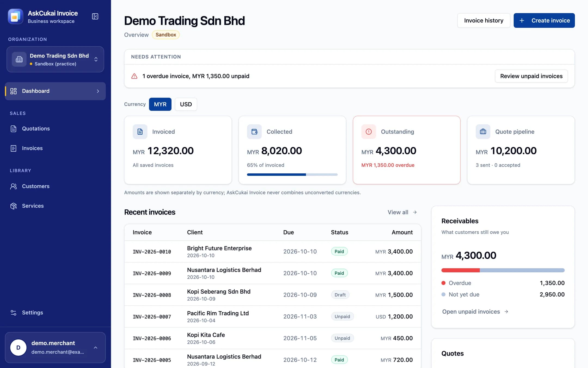The height and width of the screenshot is (368, 588).
Task: Click View all recent invoices
Action: pyautogui.click(x=402, y=212)
